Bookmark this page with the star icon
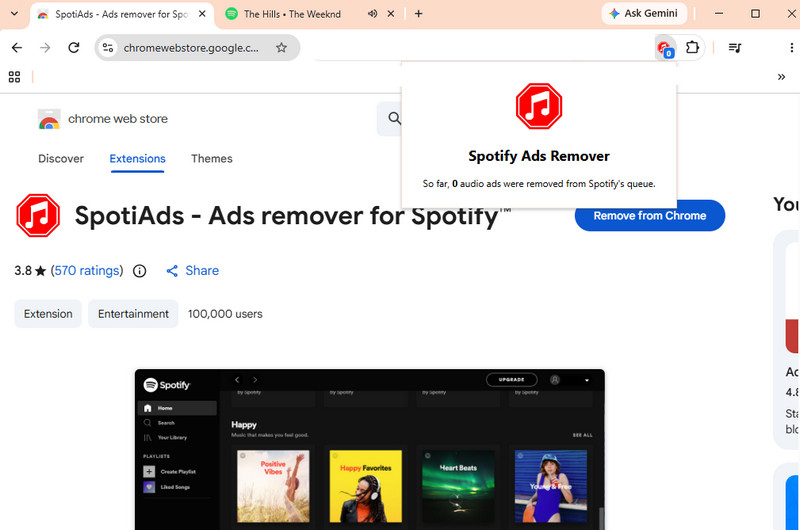800x530 pixels. pyautogui.click(x=281, y=48)
